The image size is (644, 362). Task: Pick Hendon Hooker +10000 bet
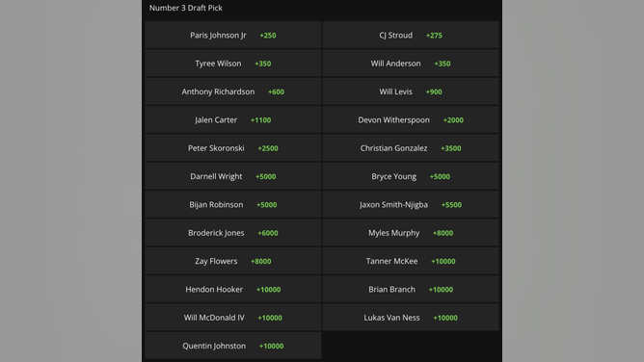[x=233, y=290]
